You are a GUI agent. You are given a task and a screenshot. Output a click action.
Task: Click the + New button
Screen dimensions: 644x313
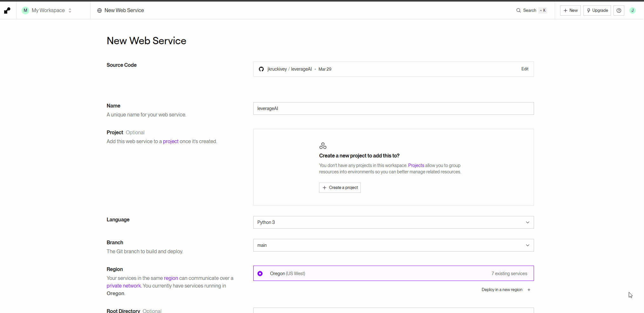(x=570, y=10)
